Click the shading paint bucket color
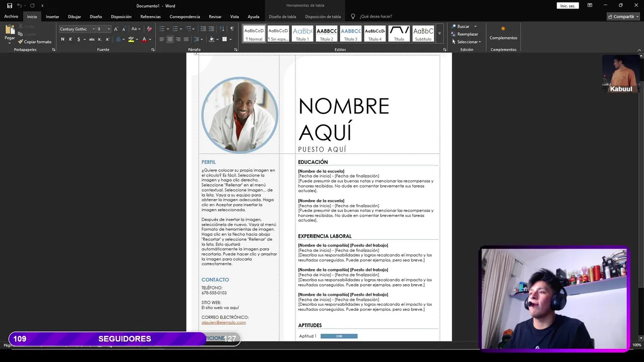 (211, 39)
